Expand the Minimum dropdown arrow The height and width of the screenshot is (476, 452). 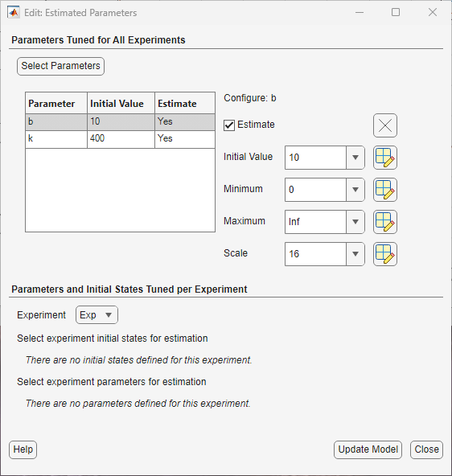click(x=355, y=190)
